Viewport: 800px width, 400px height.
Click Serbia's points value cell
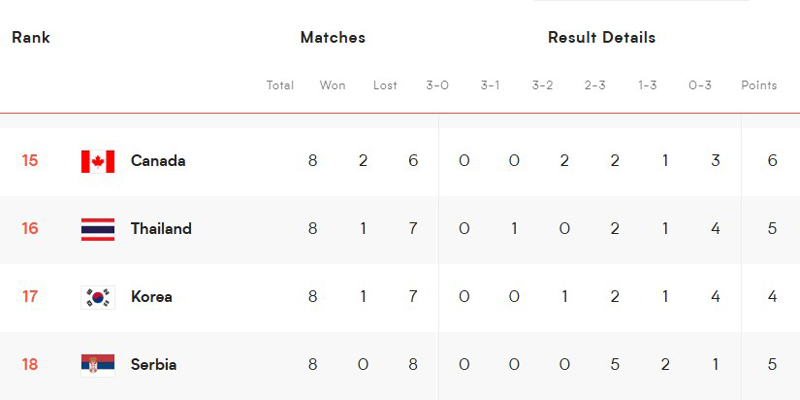coord(772,364)
